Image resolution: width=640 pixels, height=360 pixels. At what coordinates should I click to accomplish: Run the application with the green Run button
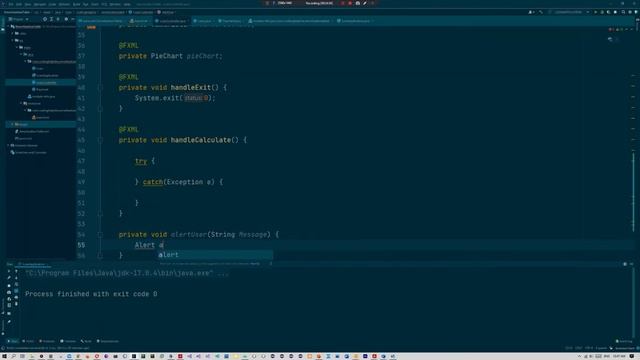point(596,12)
